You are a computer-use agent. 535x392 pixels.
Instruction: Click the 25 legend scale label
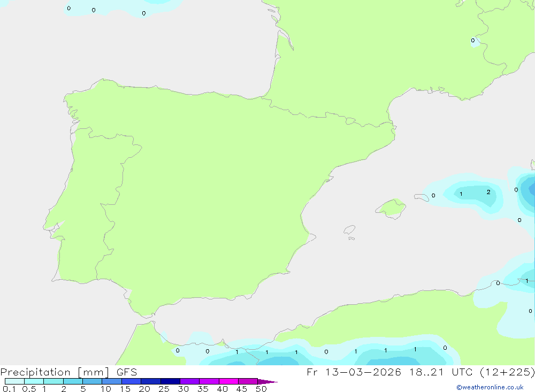164,389
